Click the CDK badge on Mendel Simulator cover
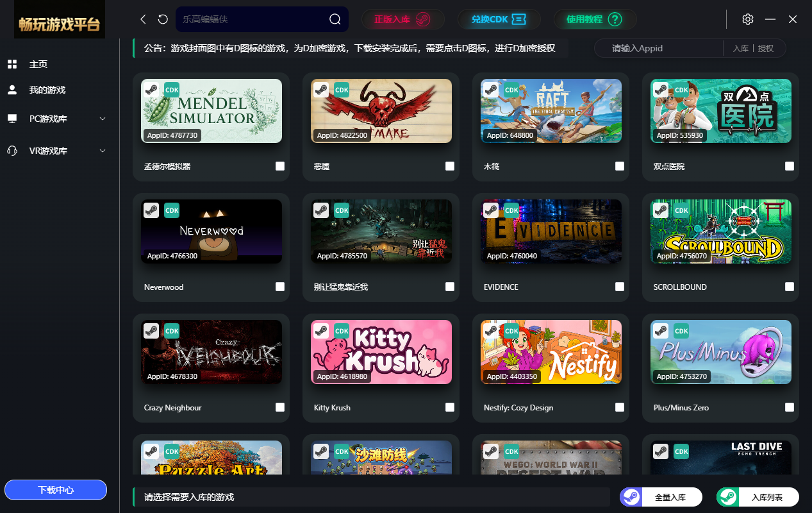The width and height of the screenshot is (812, 513). (x=172, y=90)
